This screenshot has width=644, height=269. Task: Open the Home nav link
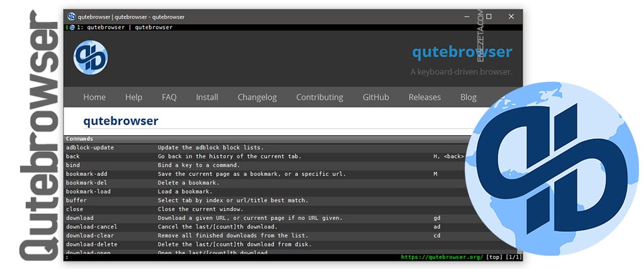94,97
